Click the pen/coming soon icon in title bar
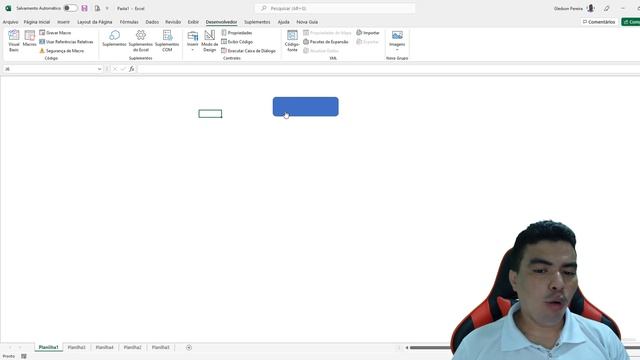The image size is (640, 360). pos(607,8)
